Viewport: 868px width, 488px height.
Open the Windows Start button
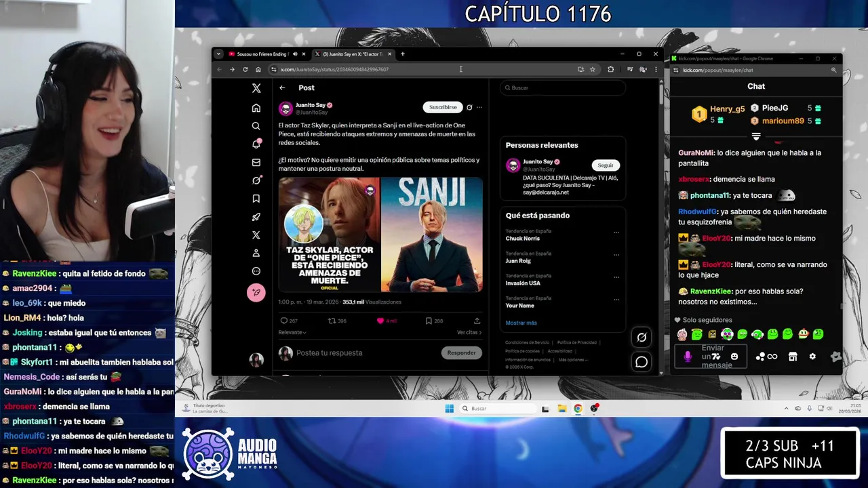(449, 408)
